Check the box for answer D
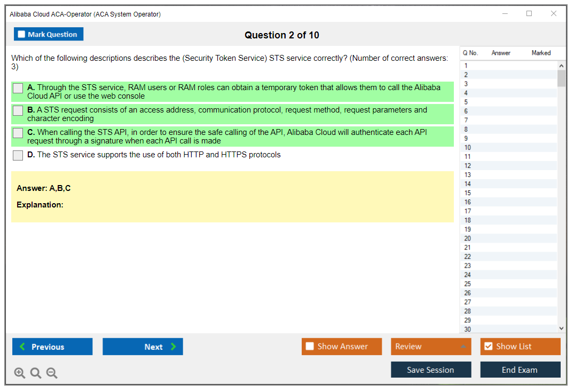This screenshot has width=574, height=392. pos(18,155)
